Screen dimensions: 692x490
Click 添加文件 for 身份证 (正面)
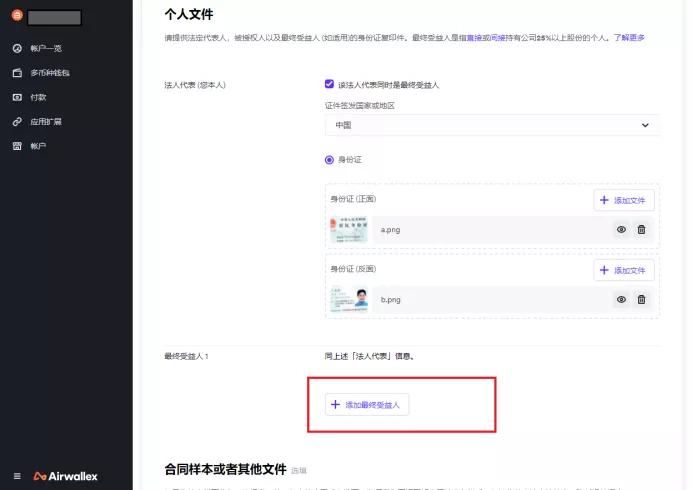click(624, 200)
